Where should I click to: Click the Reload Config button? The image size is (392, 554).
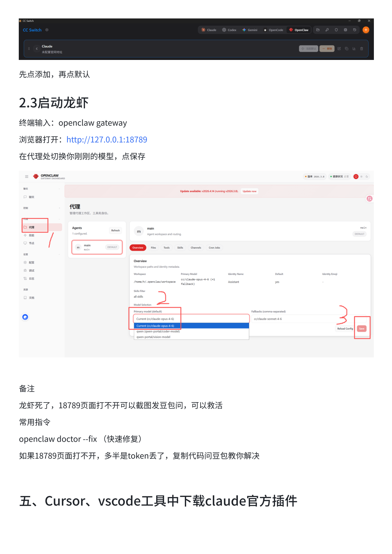click(x=345, y=329)
